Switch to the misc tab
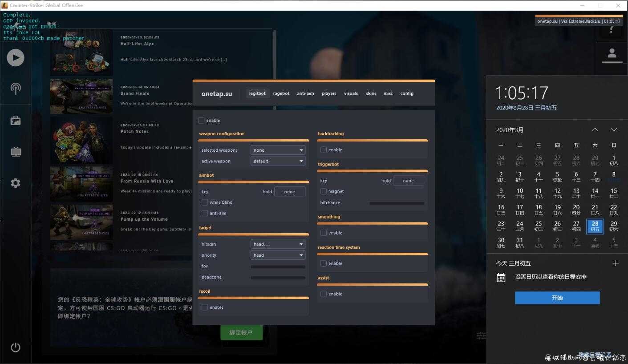628x364 pixels. pyautogui.click(x=388, y=93)
